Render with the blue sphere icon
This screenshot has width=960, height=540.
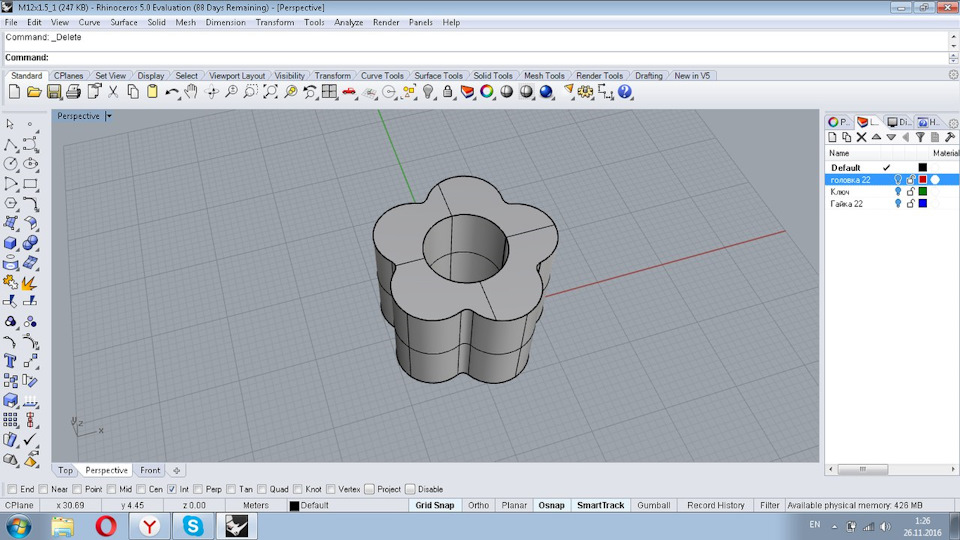click(x=546, y=92)
